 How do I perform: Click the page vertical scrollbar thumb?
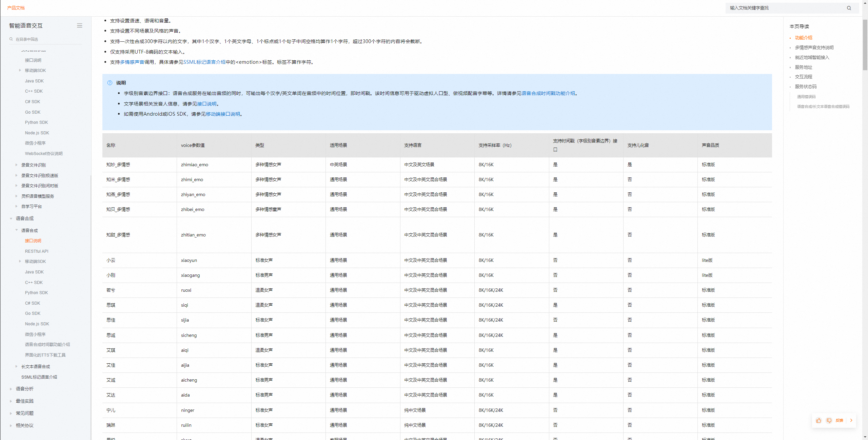point(865,44)
